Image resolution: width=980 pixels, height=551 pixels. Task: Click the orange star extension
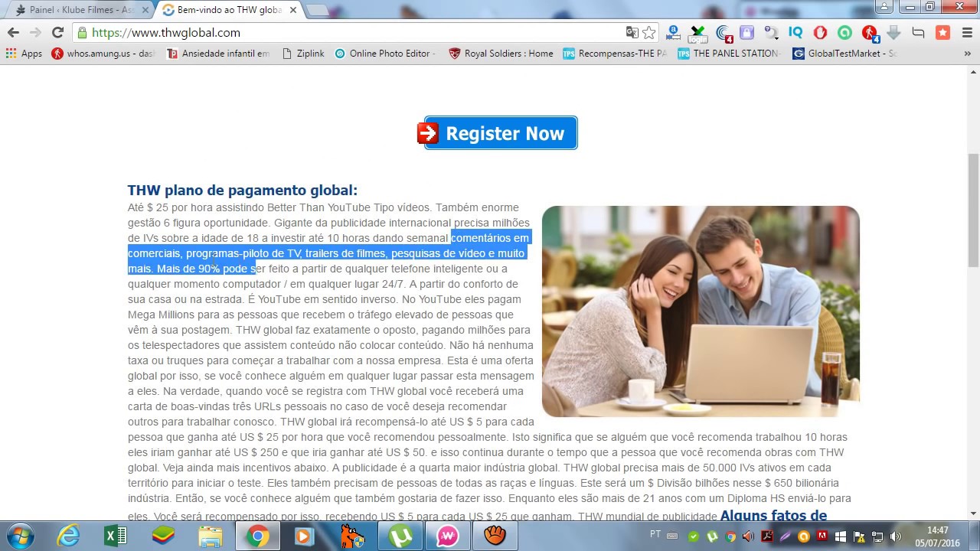click(942, 33)
